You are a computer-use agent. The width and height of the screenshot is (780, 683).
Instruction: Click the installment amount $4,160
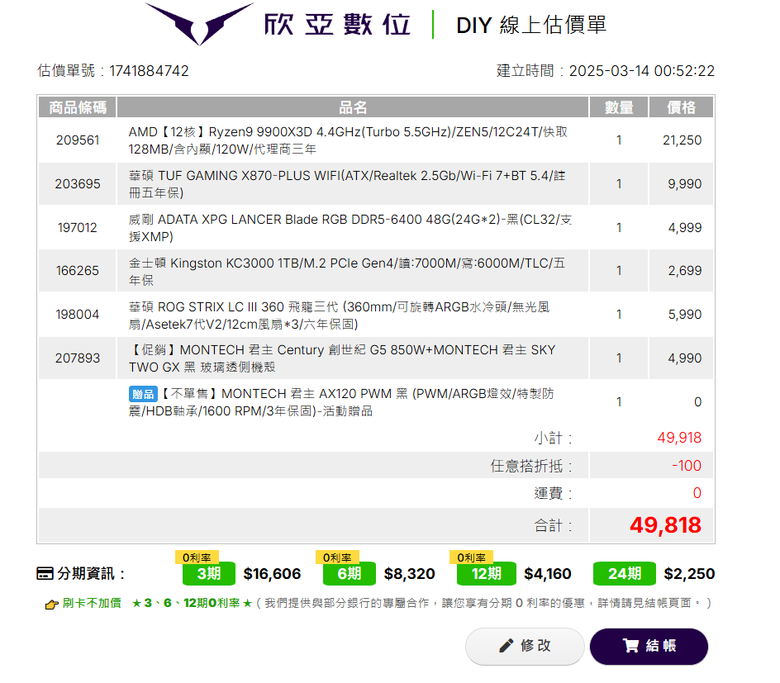pyautogui.click(x=548, y=574)
